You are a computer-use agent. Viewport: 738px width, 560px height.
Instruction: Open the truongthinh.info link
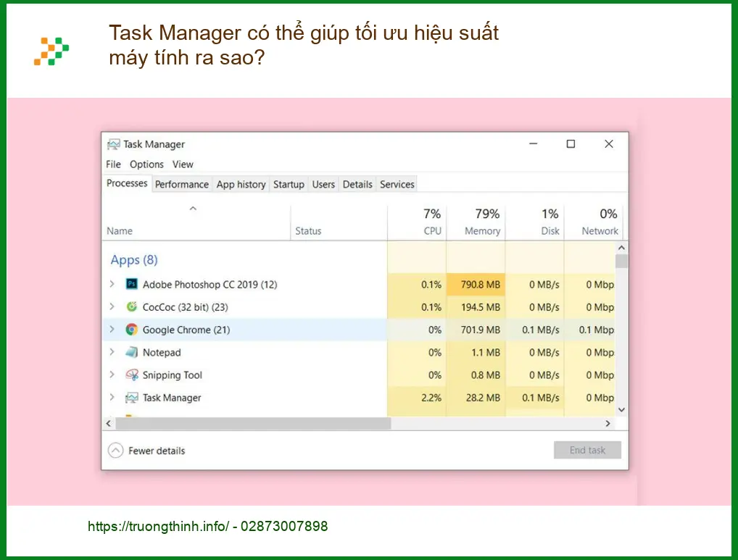(x=159, y=526)
